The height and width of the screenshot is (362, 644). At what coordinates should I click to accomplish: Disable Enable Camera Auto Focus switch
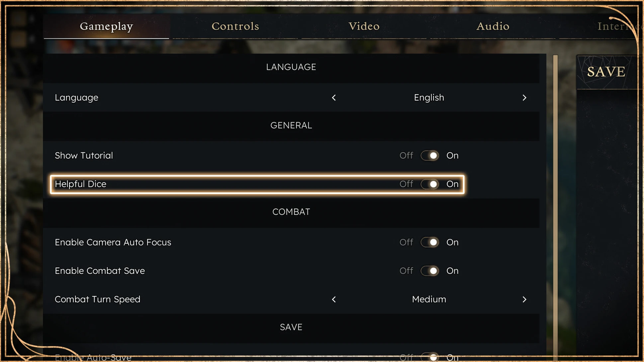pos(429,242)
